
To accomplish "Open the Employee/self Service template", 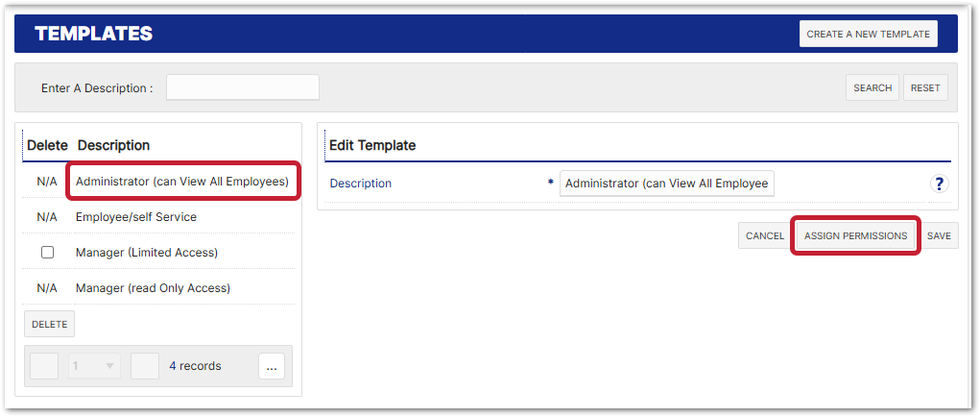I will pyautogui.click(x=136, y=217).
